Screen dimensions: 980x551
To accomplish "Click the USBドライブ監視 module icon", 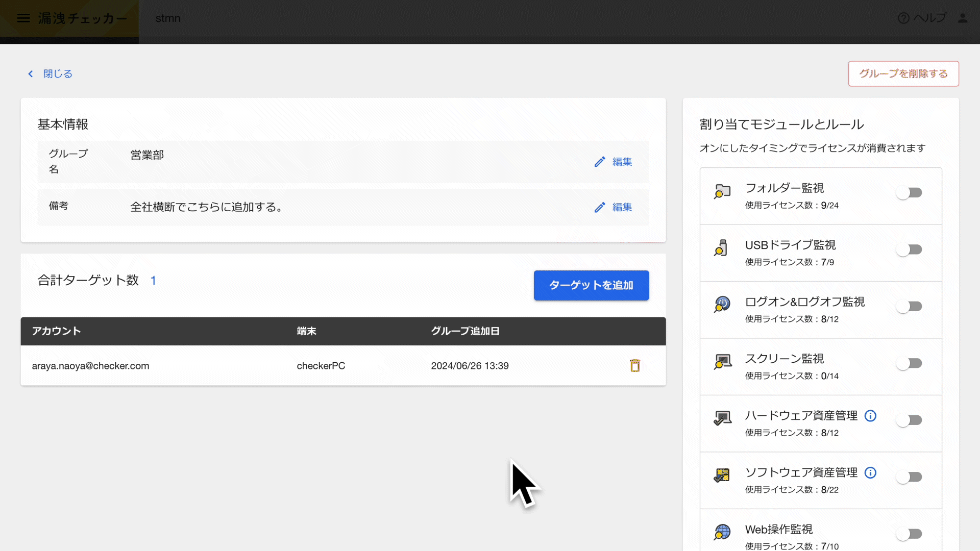I will (721, 248).
